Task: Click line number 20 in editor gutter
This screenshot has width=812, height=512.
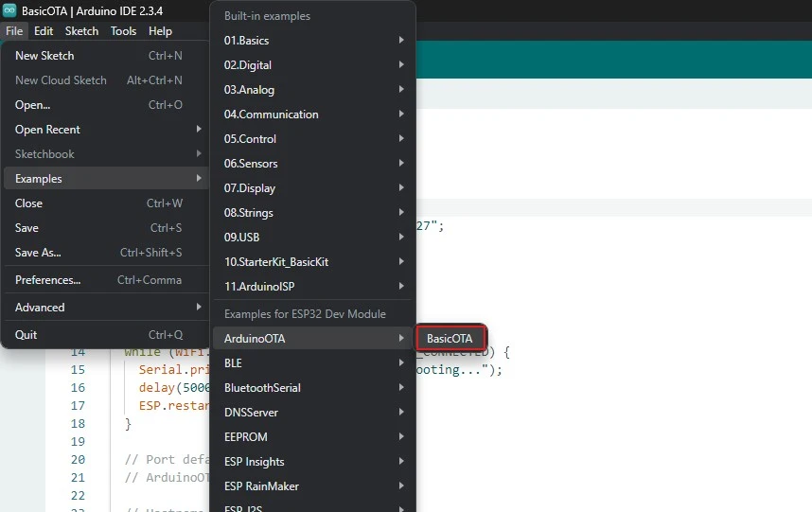Action: coord(78,460)
